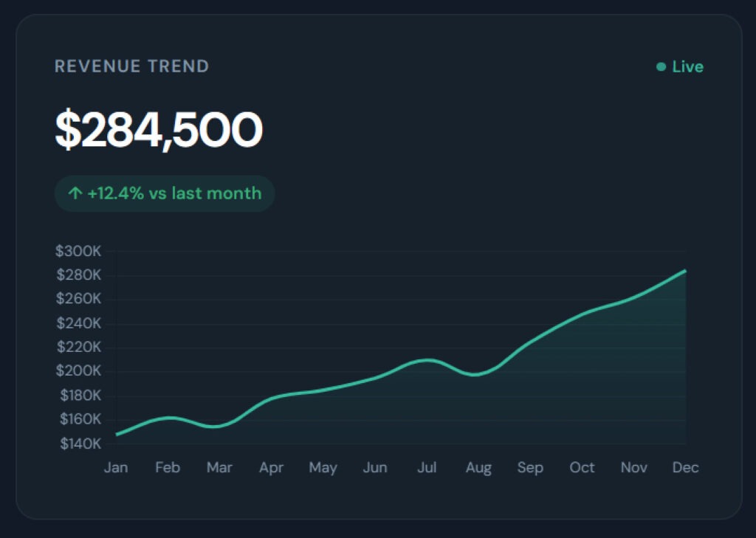This screenshot has width=756, height=538.
Task: Click the trend line dip at August
Action: point(476,374)
